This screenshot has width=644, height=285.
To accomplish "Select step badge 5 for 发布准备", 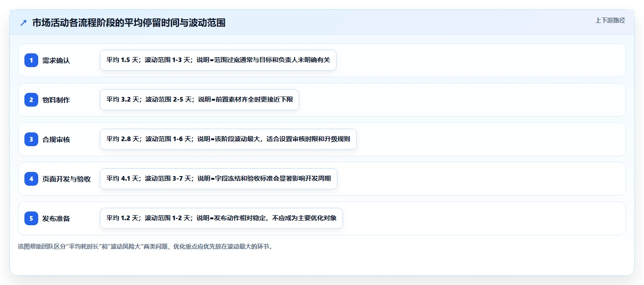I will [x=31, y=218].
